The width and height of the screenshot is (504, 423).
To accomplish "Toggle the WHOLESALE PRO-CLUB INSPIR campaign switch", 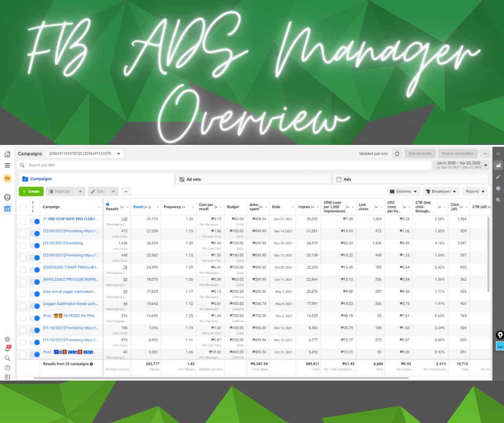I will point(35,282).
